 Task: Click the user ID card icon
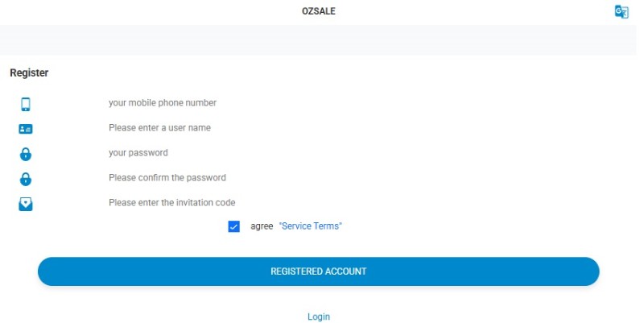(x=26, y=129)
